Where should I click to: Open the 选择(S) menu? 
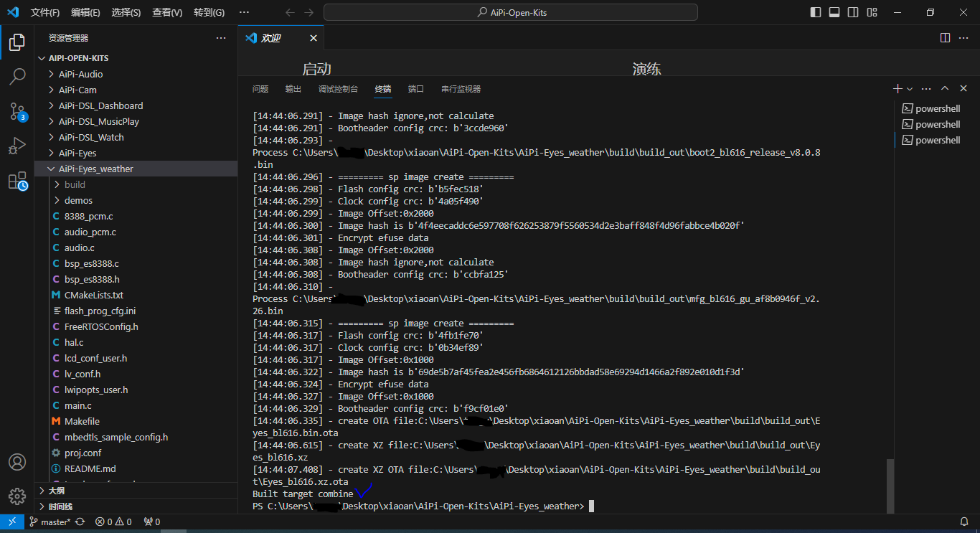(126, 12)
